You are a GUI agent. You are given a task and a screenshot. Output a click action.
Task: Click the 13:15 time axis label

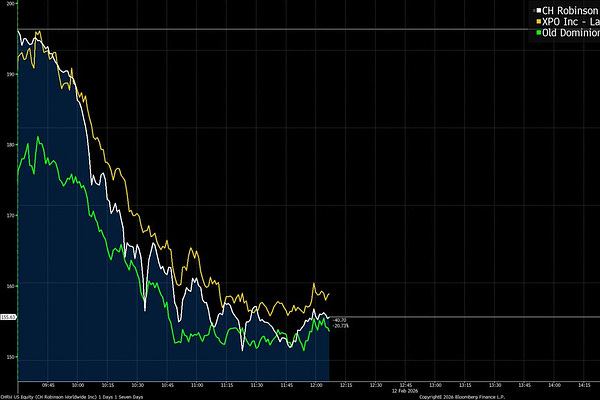465,385
